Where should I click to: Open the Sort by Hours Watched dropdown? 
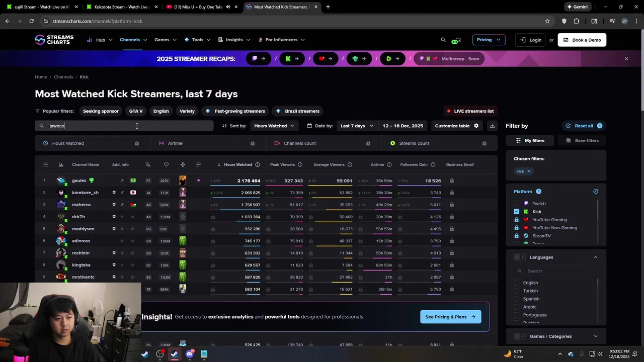pos(274,126)
